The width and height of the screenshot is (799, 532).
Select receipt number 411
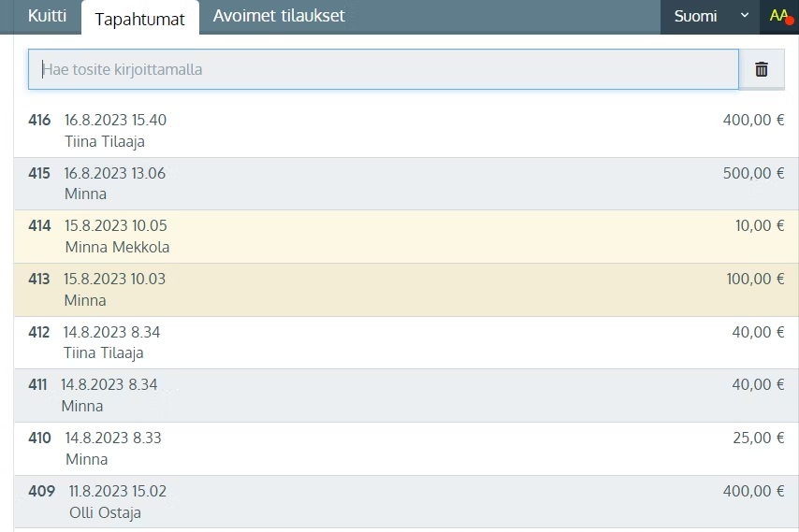(37, 384)
